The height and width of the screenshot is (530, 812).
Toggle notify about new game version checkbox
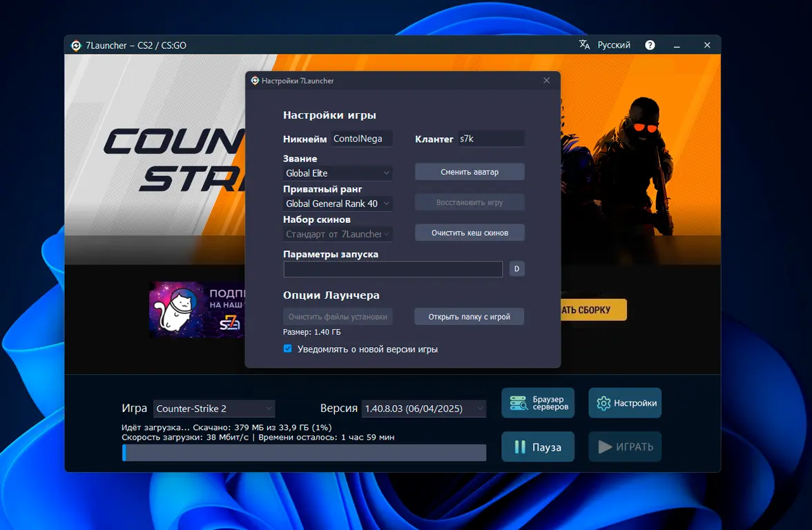tap(288, 349)
